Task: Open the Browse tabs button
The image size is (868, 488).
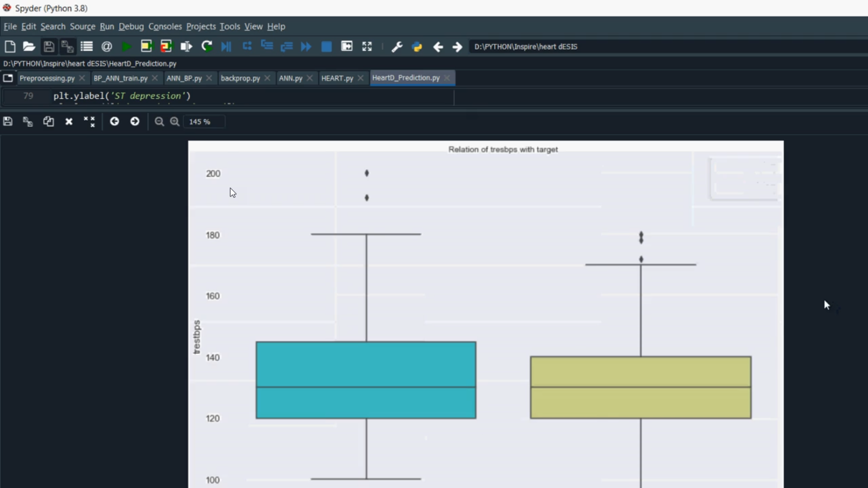Action: pyautogui.click(x=8, y=78)
